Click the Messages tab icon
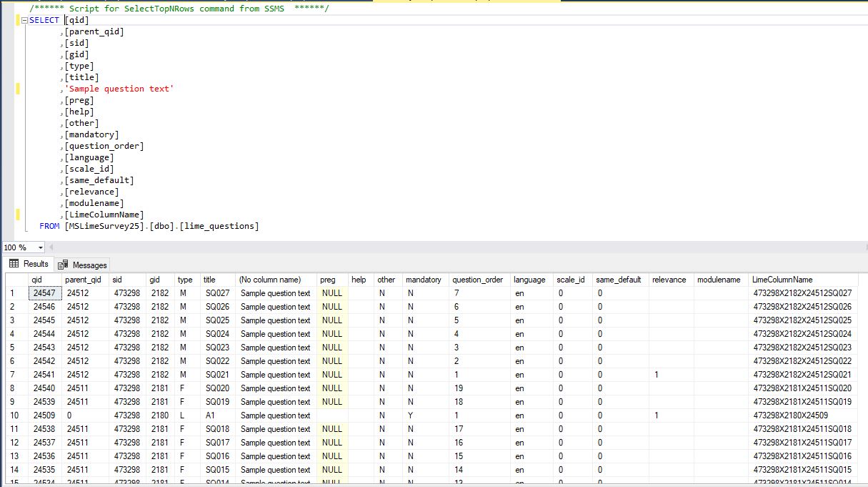The width and height of the screenshot is (868, 487). click(64, 265)
